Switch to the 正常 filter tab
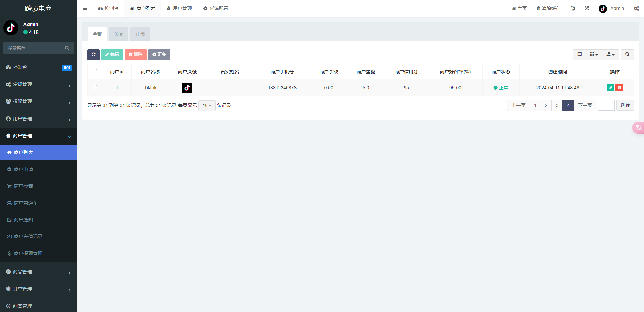This screenshot has width=644, height=312. [140, 34]
